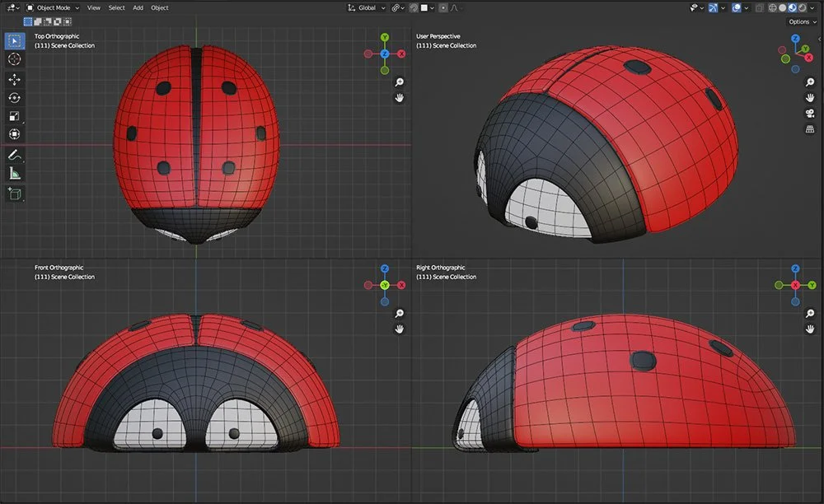Enable Solid viewport shading
This screenshot has width=824, height=504.
tap(783, 7)
